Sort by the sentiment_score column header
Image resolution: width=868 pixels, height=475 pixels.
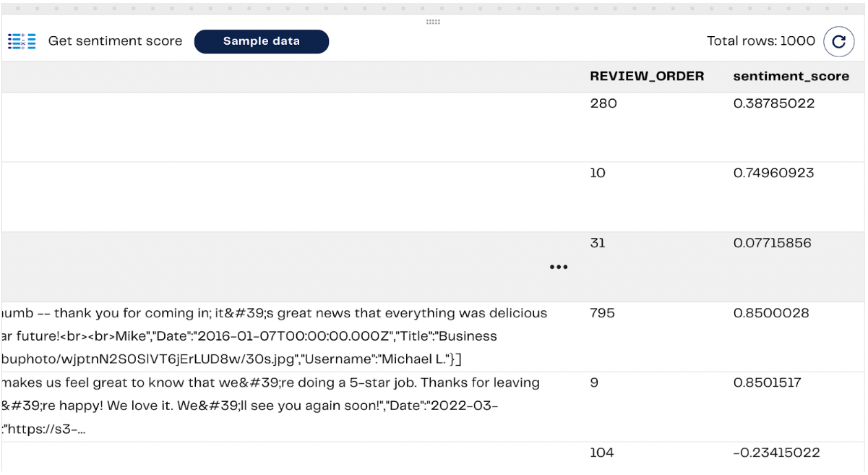[791, 76]
